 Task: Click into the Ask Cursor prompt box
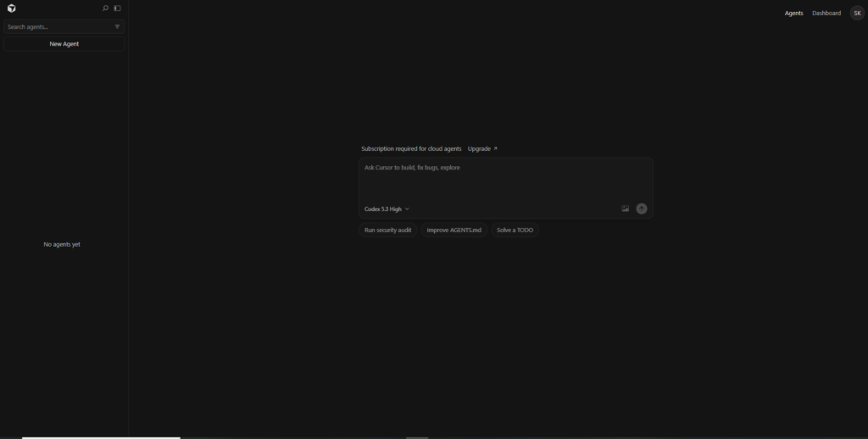coord(505,178)
